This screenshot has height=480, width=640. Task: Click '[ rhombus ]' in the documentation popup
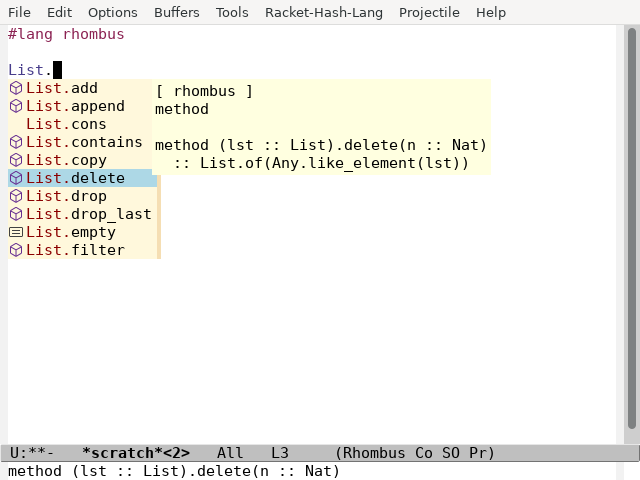[204, 91]
